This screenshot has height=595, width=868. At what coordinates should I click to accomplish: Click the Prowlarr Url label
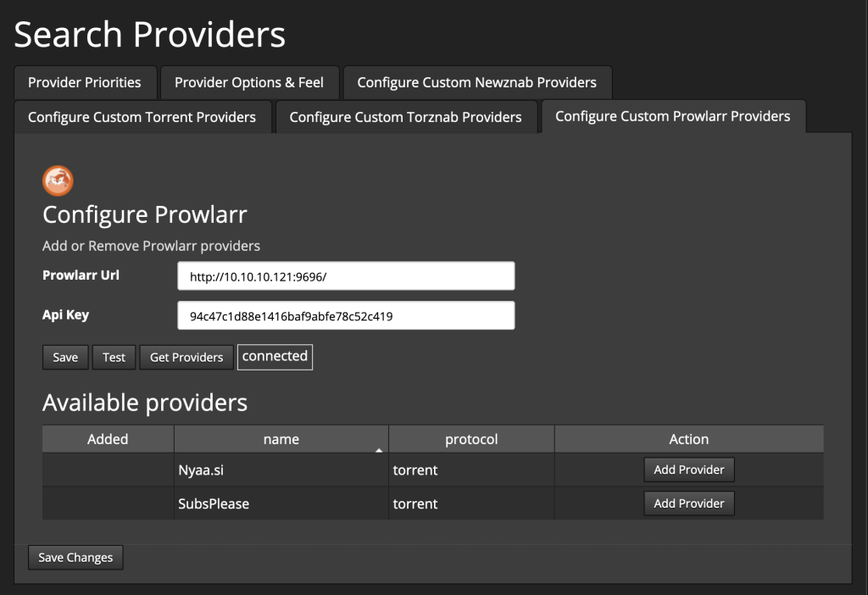coord(81,275)
